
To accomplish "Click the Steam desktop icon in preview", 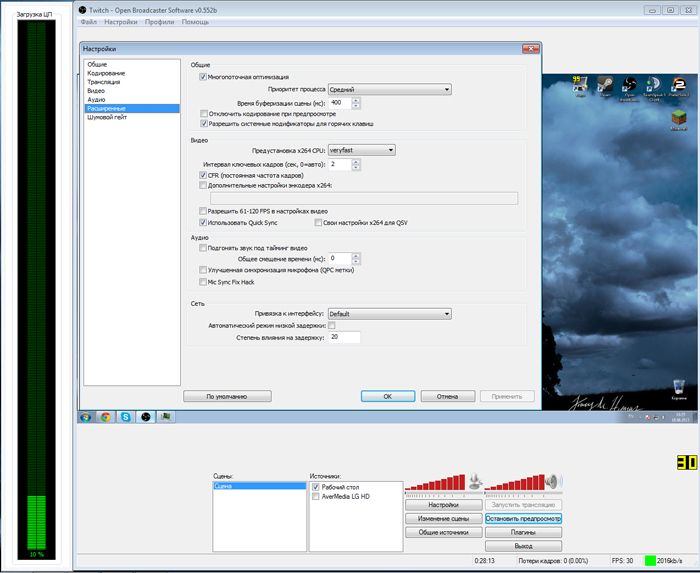I will click(601, 86).
